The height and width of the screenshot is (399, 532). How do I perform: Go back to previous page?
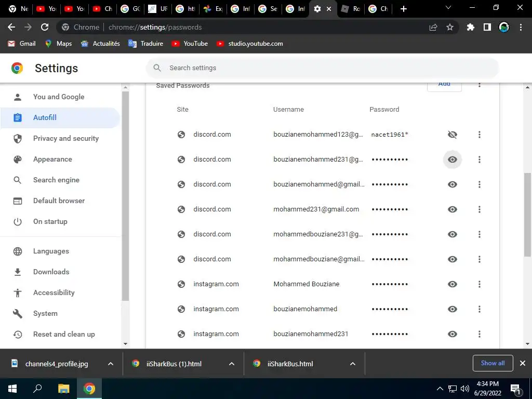tap(11, 27)
